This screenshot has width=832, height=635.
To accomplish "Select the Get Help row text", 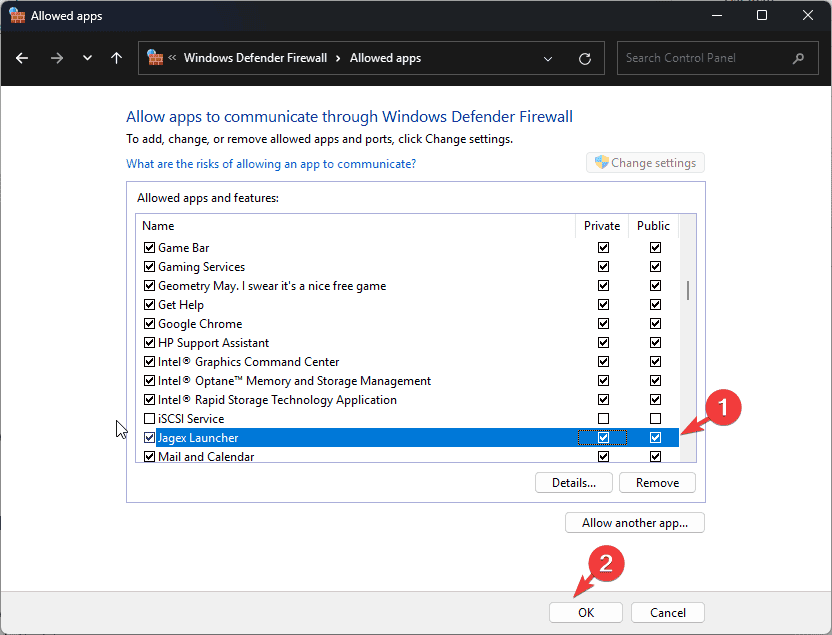I will (181, 305).
